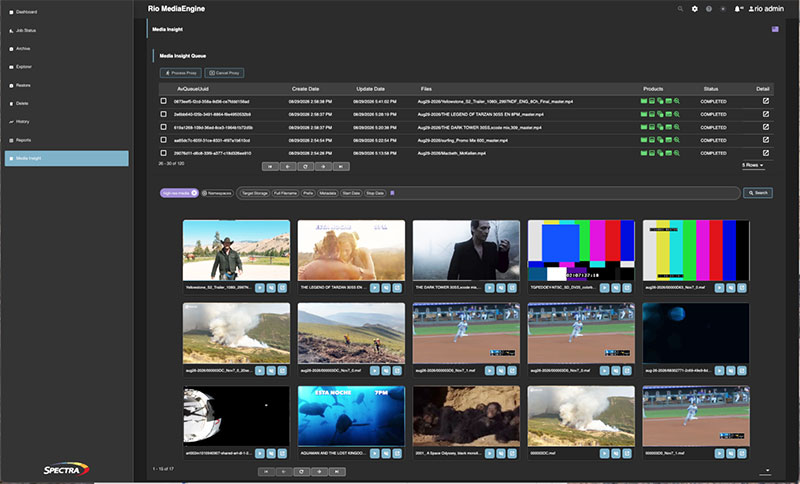The width and height of the screenshot is (800, 484).
Task: Open detail for Macbeth_McKellen queue row
Action: coord(765,152)
